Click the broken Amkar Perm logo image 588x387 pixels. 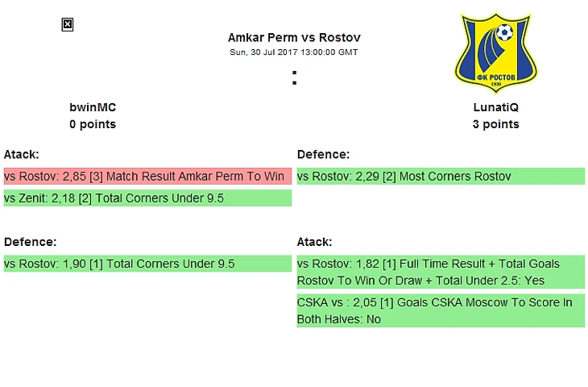(x=68, y=25)
